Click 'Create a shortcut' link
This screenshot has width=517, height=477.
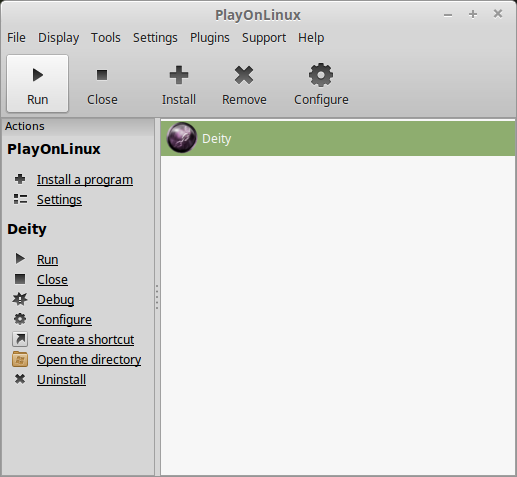coord(86,340)
